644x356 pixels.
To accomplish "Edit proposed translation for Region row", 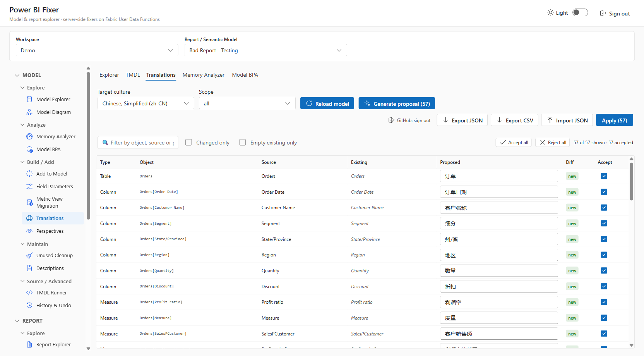I will pyautogui.click(x=499, y=255).
